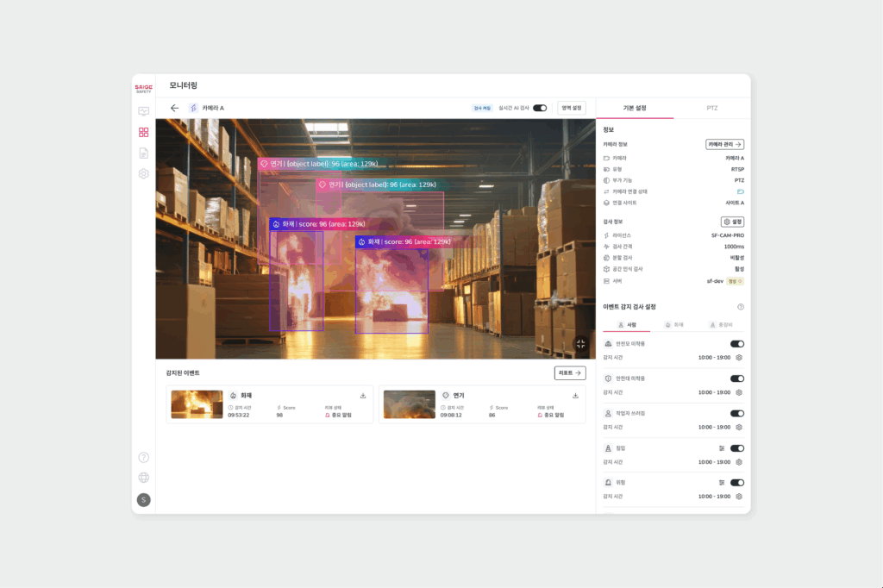This screenshot has height=588, width=883.
Task: Download the 연기 event clip
Action: click(x=575, y=396)
